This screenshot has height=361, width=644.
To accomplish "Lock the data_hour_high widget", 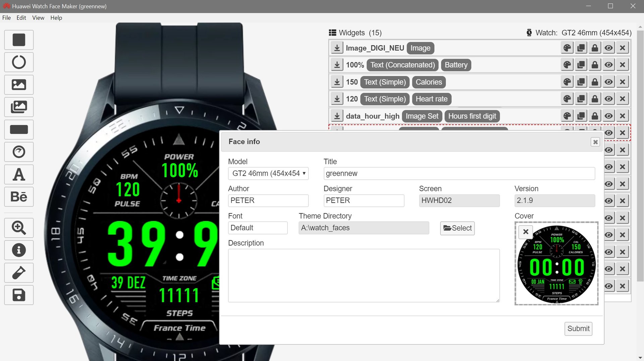I will [x=595, y=116].
